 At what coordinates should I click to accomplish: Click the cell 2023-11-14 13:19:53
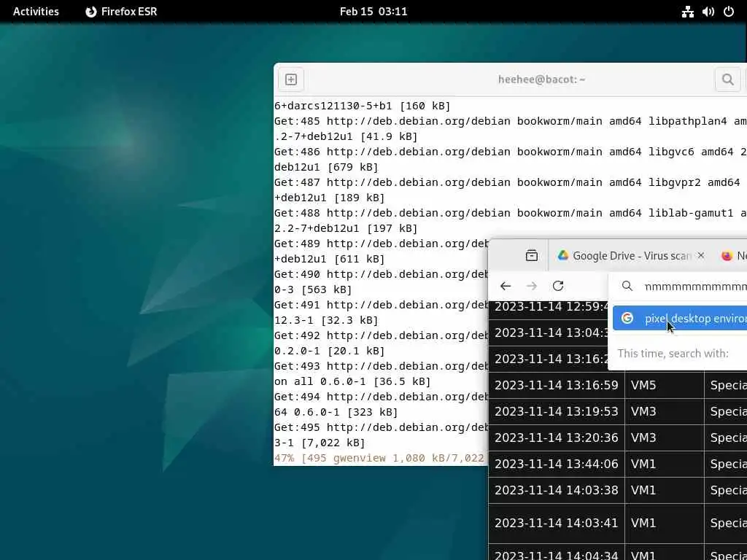[557, 411]
